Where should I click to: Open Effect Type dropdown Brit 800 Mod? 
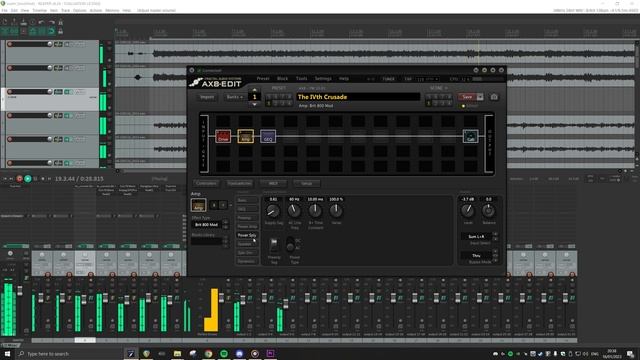tap(207, 224)
